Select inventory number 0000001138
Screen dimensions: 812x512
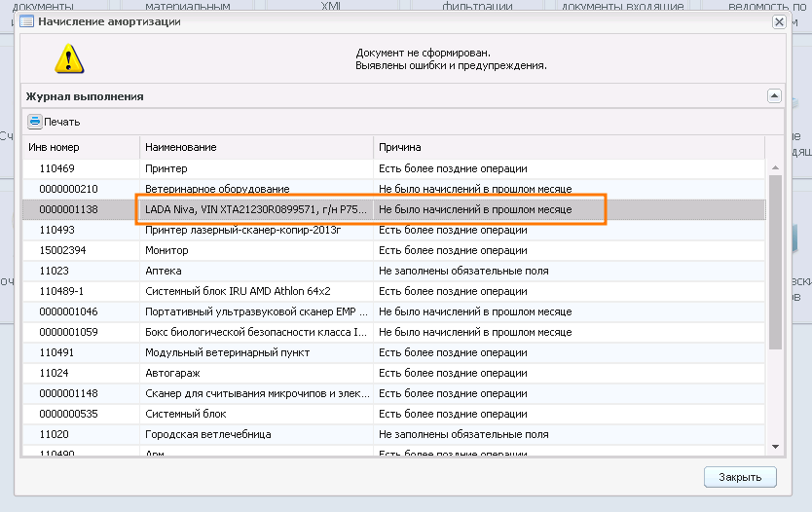tap(68, 209)
